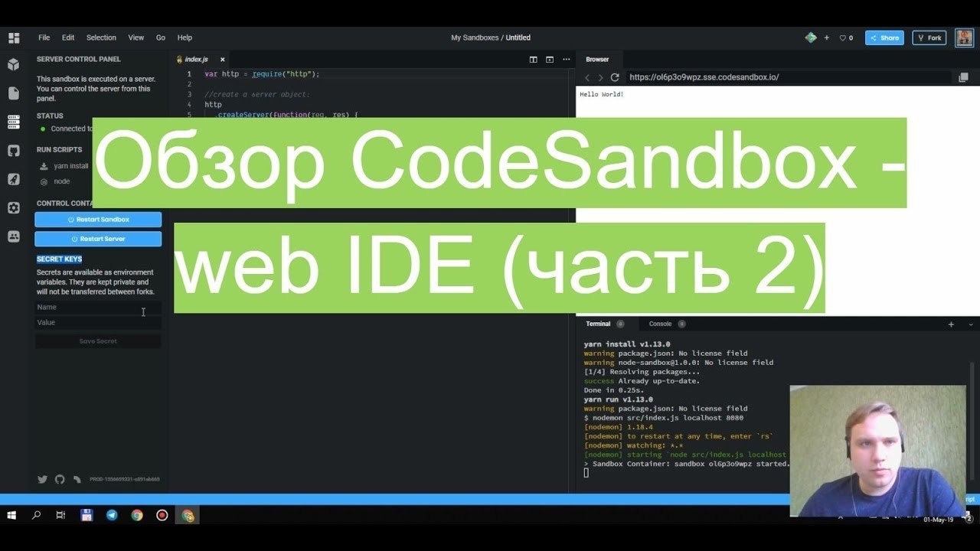Run the node script
980x551 pixels.
[x=55, y=181]
